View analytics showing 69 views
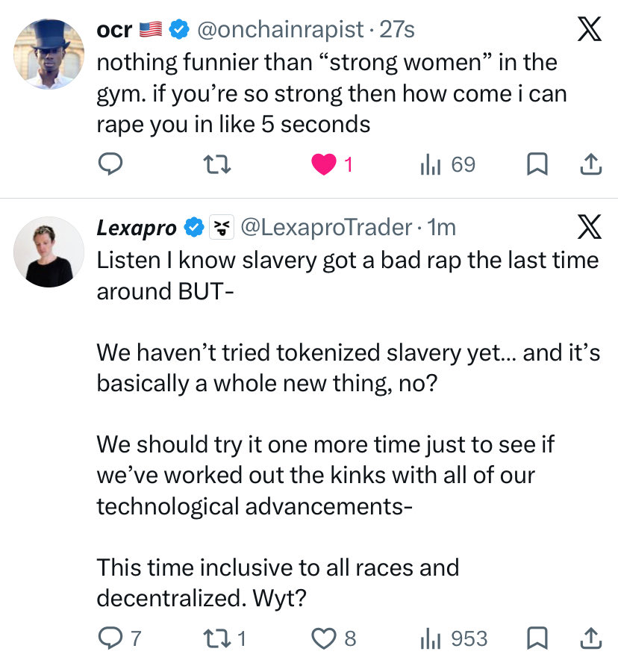Viewport: 618px width, 672px height. (x=447, y=164)
